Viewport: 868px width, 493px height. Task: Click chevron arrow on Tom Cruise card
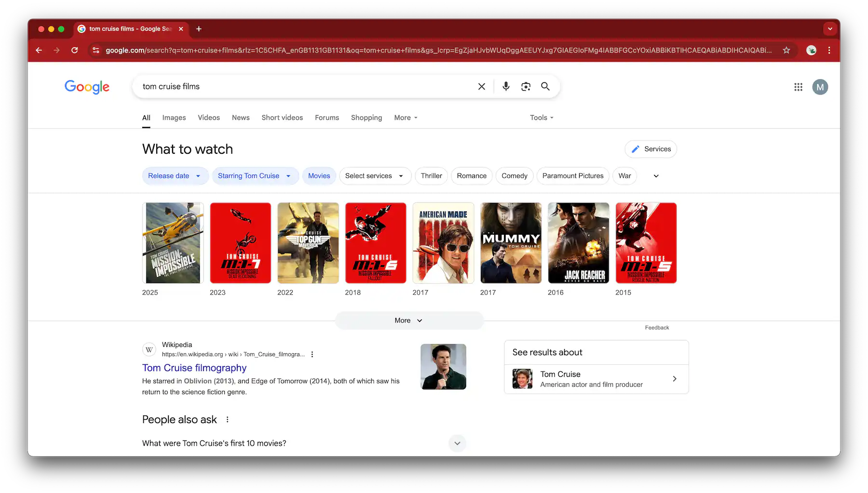[x=674, y=379]
